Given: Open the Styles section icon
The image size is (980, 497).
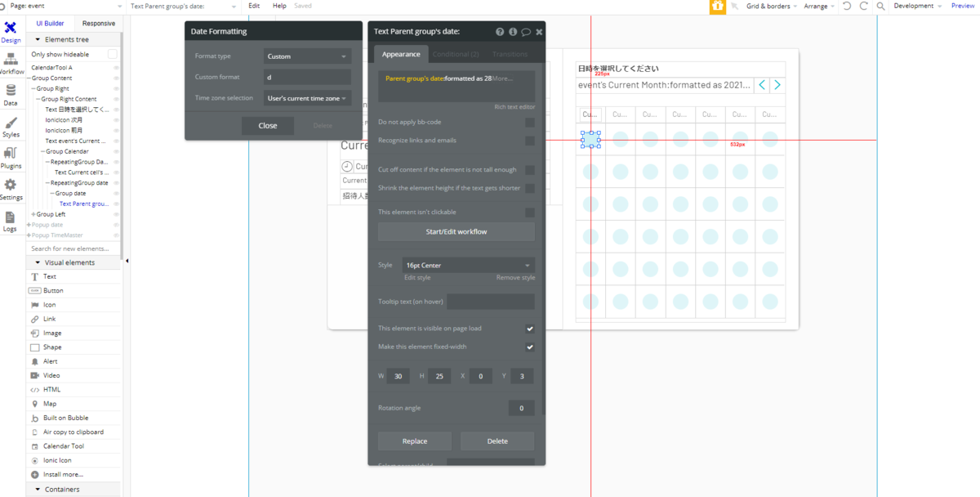Looking at the screenshot, I should pos(11,127).
